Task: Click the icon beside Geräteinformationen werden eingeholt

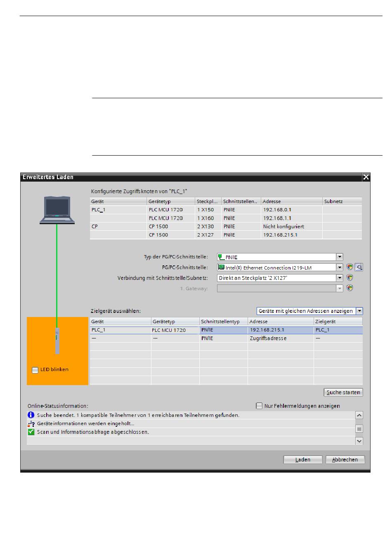Action: coord(31,423)
